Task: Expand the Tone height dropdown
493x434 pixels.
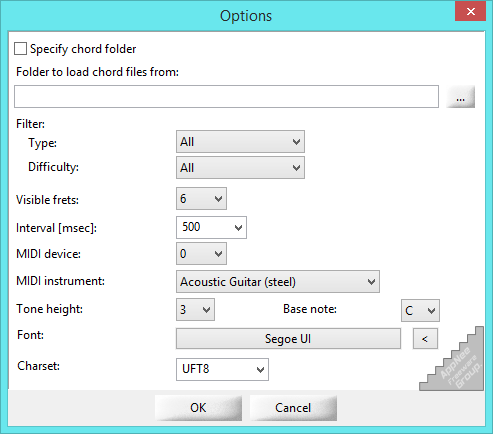Action: [x=195, y=310]
